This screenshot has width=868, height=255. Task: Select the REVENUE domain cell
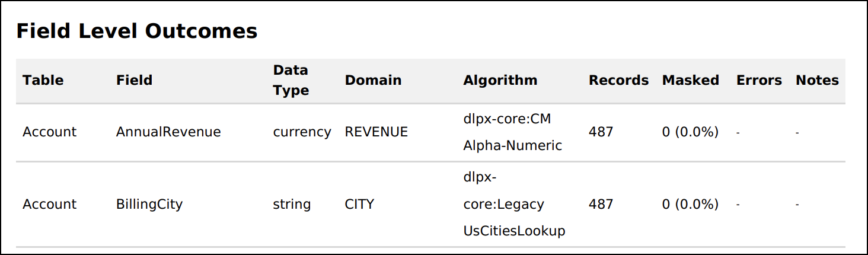click(376, 132)
